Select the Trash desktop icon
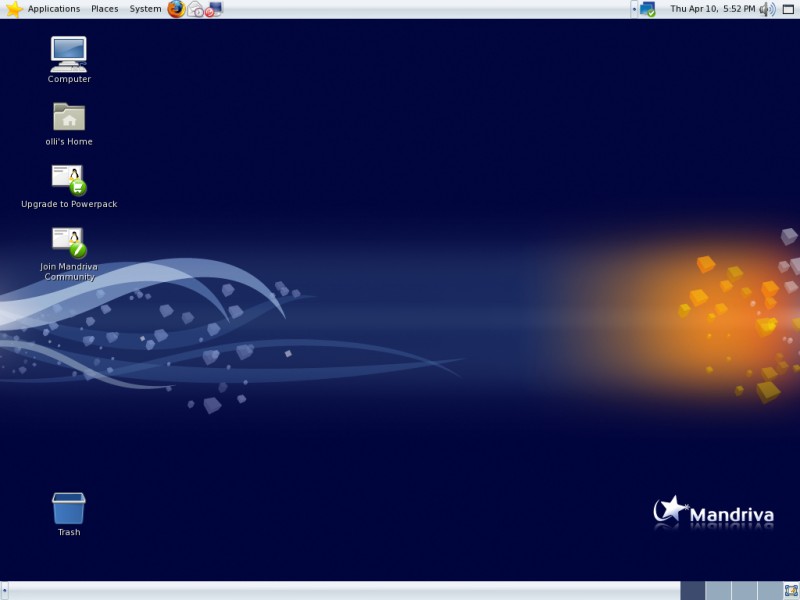Image resolution: width=800 pixels, height=600 pixels. 69,514
